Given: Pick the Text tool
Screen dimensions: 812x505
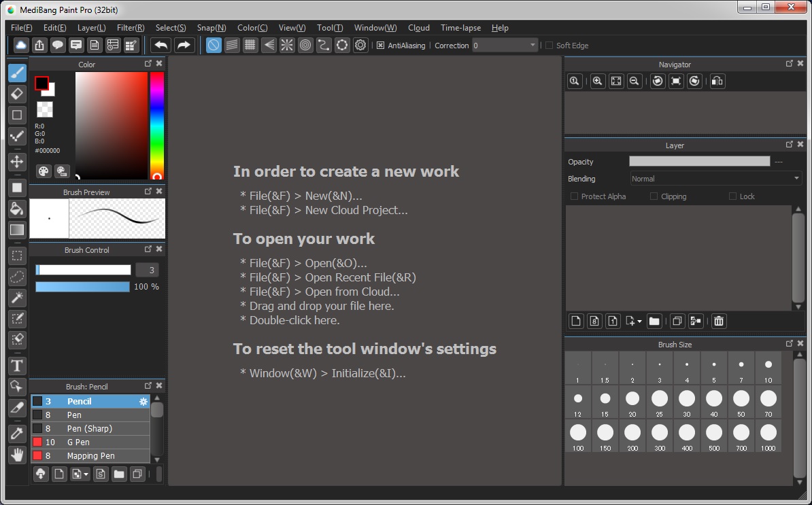Looking at the screenshot, I should coord(16,366).
